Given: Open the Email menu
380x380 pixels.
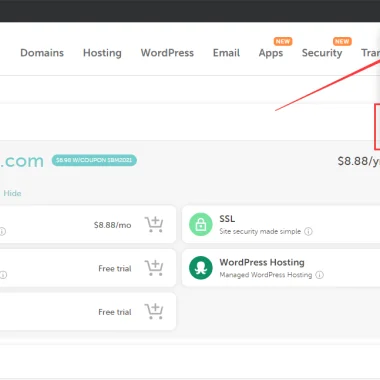Looking at the screenshot, I should pyautogui.click(x=226, y=53).
